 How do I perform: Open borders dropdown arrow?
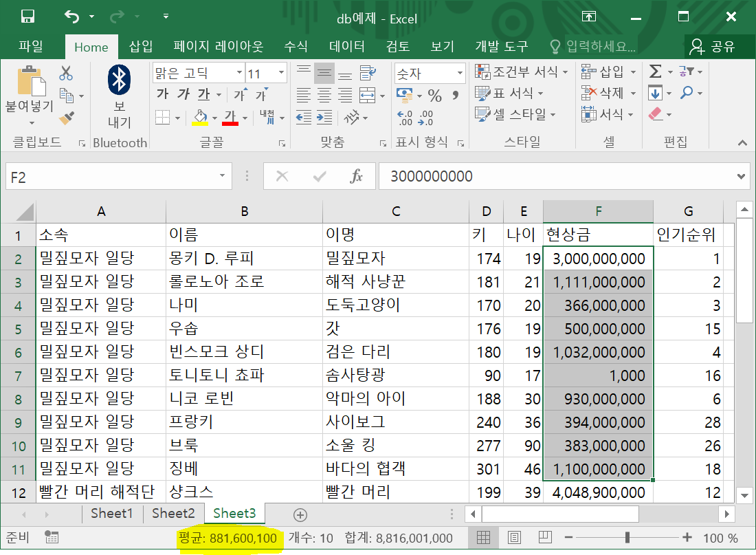(x=177, y=118)
